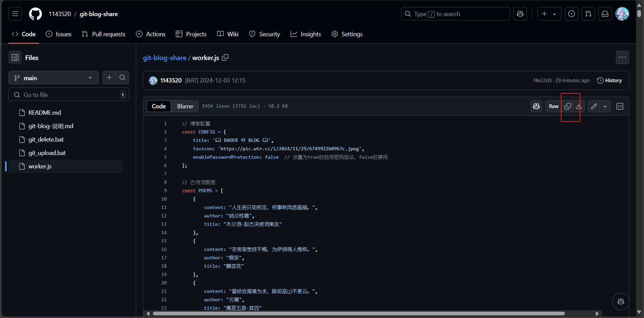The image size is (644, 318).
Task: Open commit hash f4e22d3
Action: (x=542, y=81)
